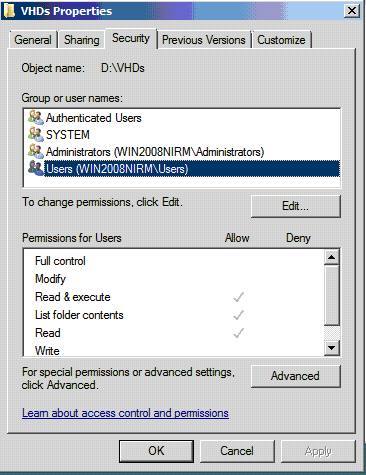Click the Read & execute permission label
The image size is (366, 475).
click(73, 297)
